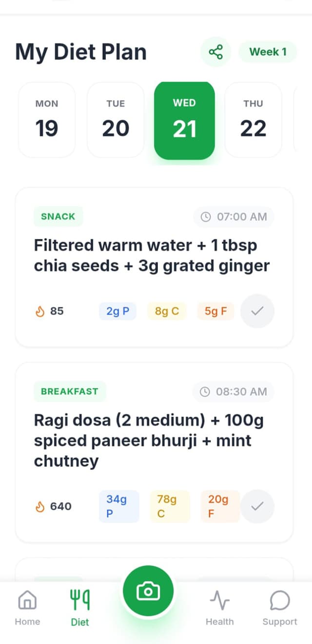Open the camera meal scan button
The height and width of the screenshot is (644, 312).
(x=148, y=591)
